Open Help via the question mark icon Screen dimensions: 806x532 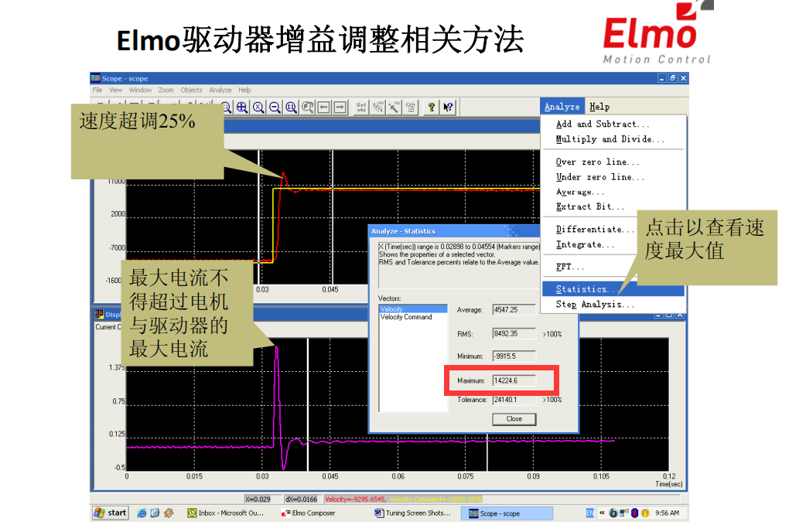[x=432, y=107]
